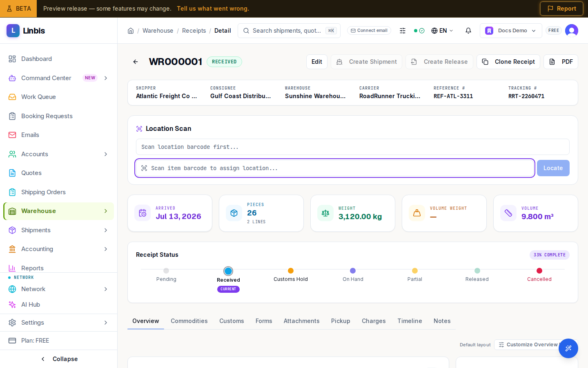Expand the Command Center submenu
Screen dimensions: 588x368
pos(106,78)
